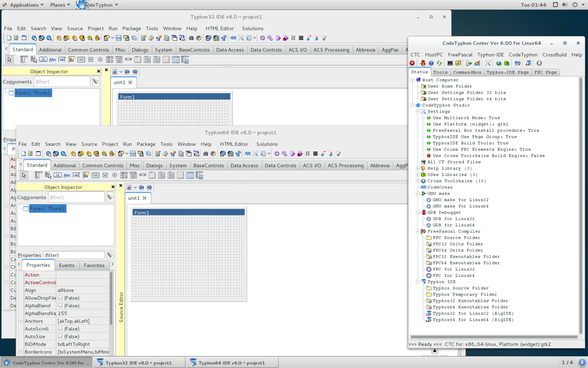The width and height of the screenshot is (588, 368).
Task: Click the Run (play) icon in Typhon64 IDE toolbar
Action: coord(292,154)
